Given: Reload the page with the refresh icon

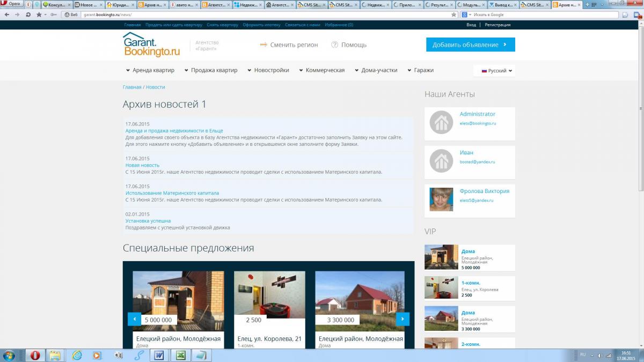Looking at the screenshot, I should 28,14.
